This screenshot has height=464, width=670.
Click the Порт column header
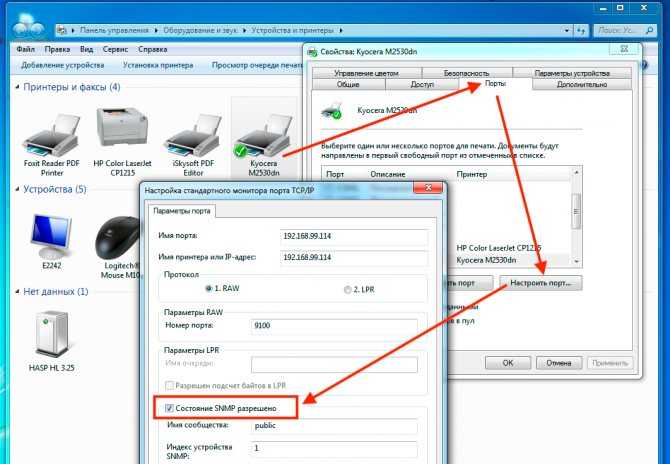(x=335, y=174)
